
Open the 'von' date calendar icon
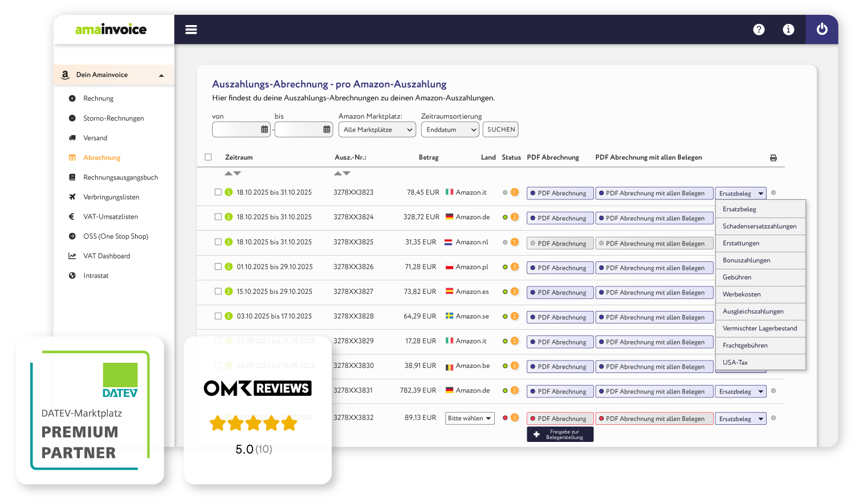click(x=264, y=129)
